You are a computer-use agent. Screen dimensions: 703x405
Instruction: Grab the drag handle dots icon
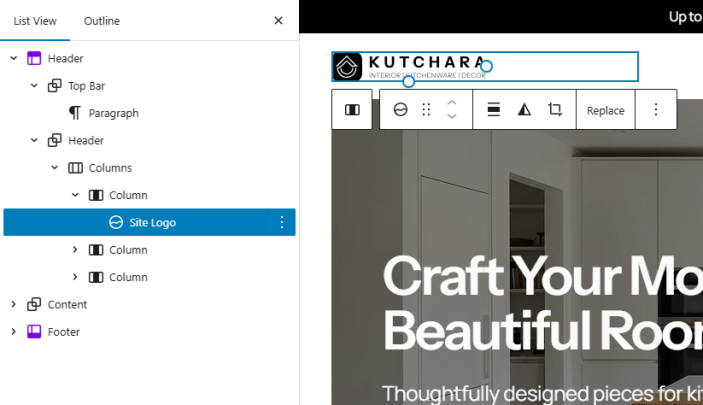(x=426, y=109)
